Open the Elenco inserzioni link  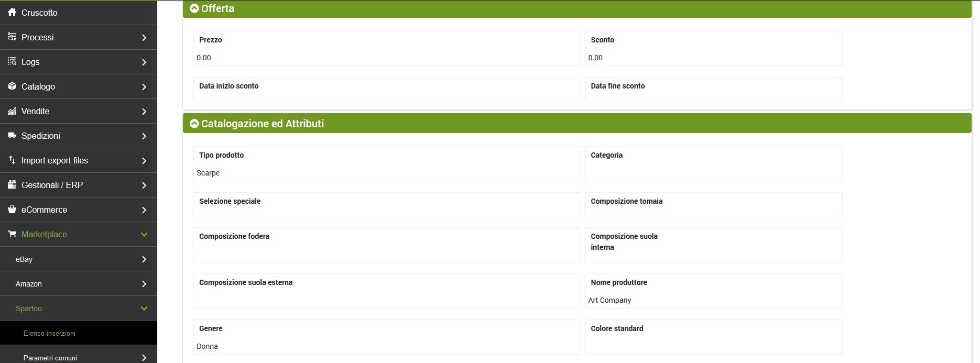[x=49, y=333]
